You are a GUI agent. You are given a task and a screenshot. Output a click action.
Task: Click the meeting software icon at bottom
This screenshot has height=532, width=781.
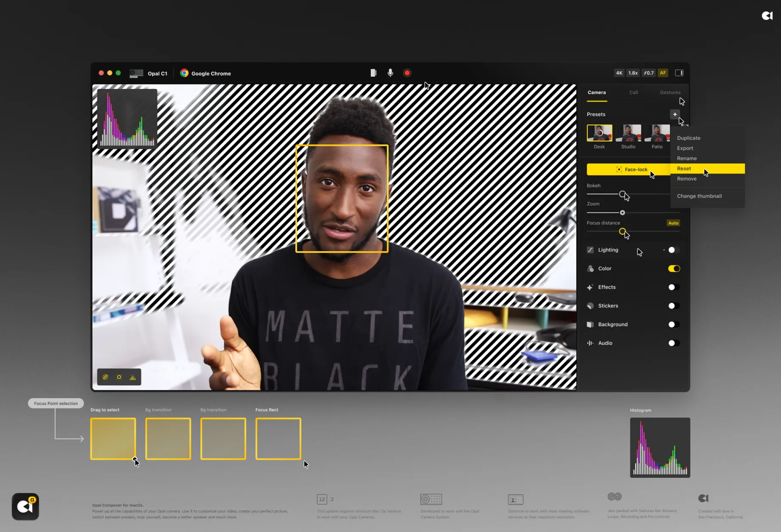click(x=515, y=499)
